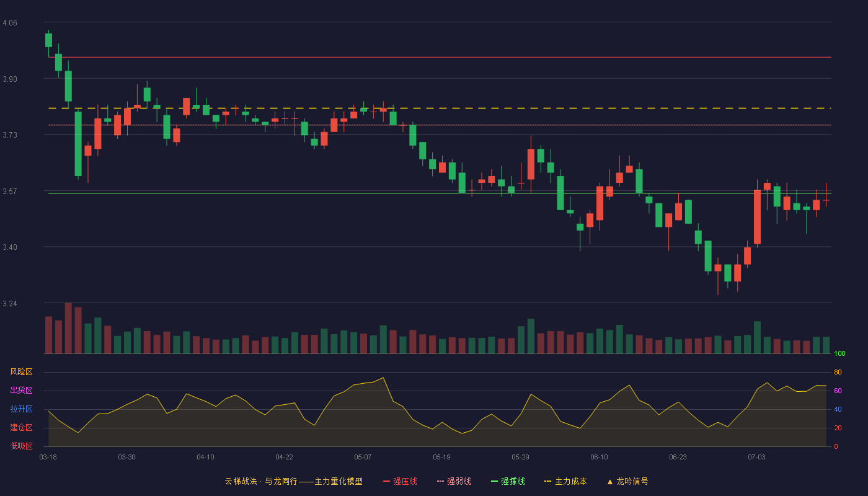Select the 拉升区 zone label
The width and height of the screenshot is (868, 496).
coord(22,409)
